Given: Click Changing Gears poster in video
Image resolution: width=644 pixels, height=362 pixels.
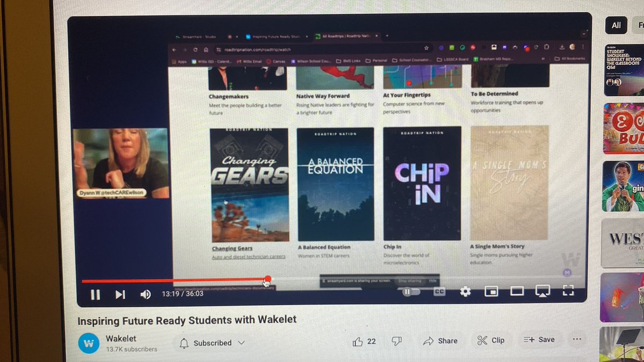Looking at the screenshot, I should click(250, 185).
